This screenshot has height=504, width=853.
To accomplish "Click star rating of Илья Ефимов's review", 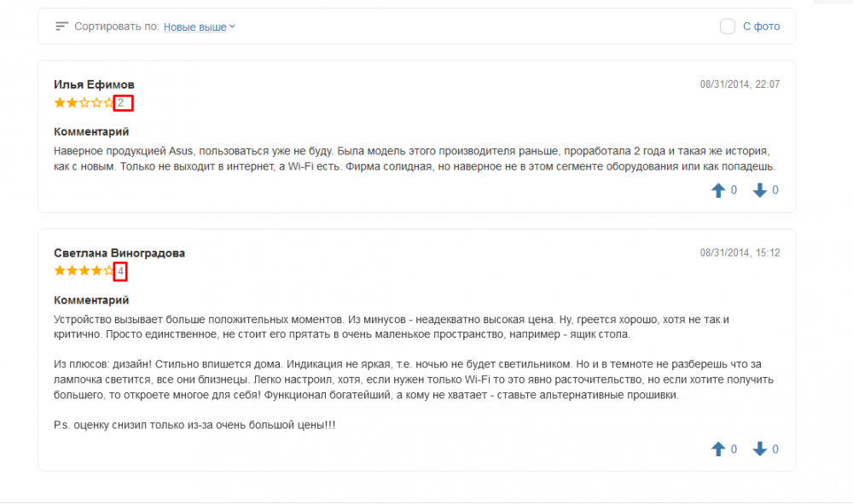I will point(83,103).
